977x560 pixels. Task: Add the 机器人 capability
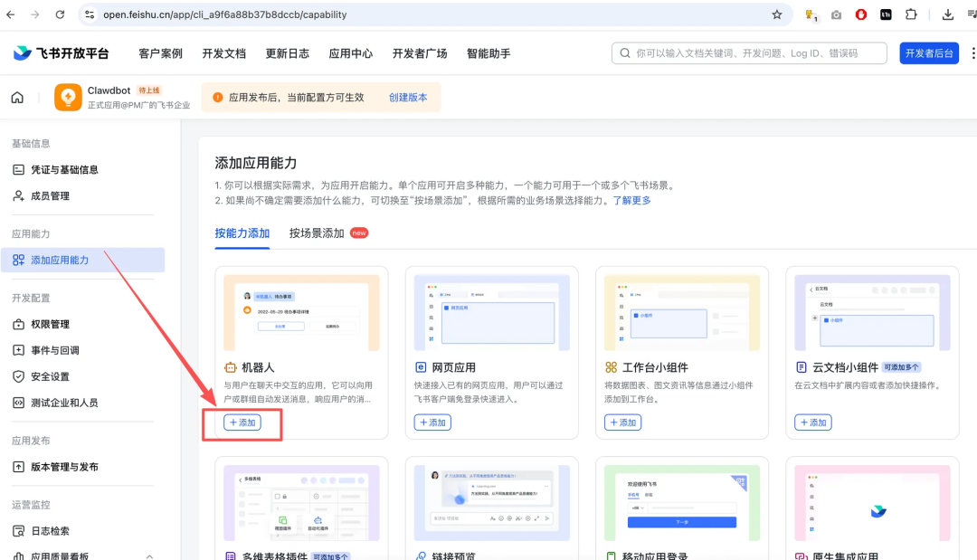(x=242, y=422)
